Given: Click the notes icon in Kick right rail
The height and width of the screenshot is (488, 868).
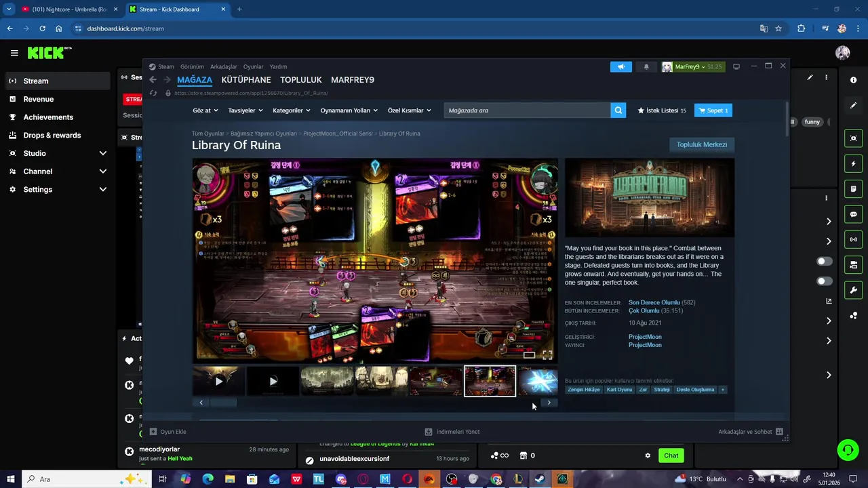Looking at the screenshot, I should coord(853,189).
